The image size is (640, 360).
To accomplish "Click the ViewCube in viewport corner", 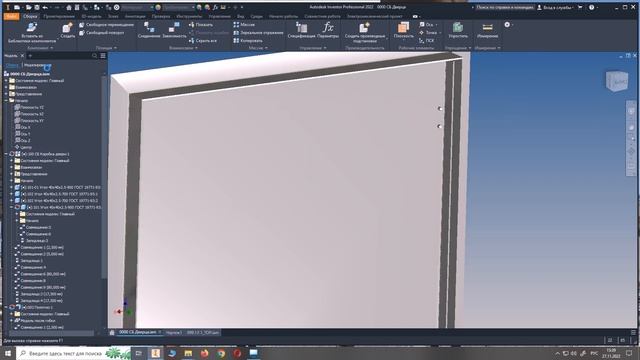I will 616,81.
